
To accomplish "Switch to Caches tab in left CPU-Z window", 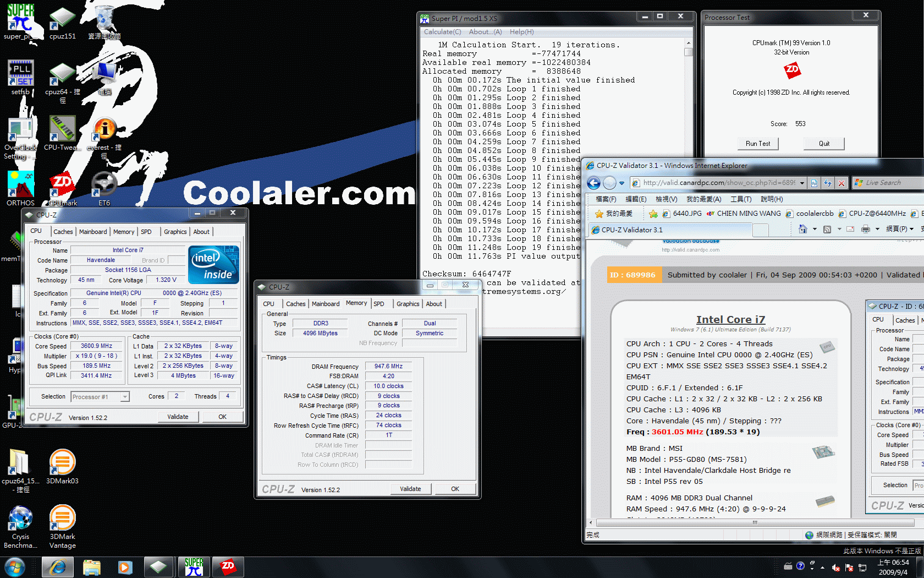I will point(63,232).
